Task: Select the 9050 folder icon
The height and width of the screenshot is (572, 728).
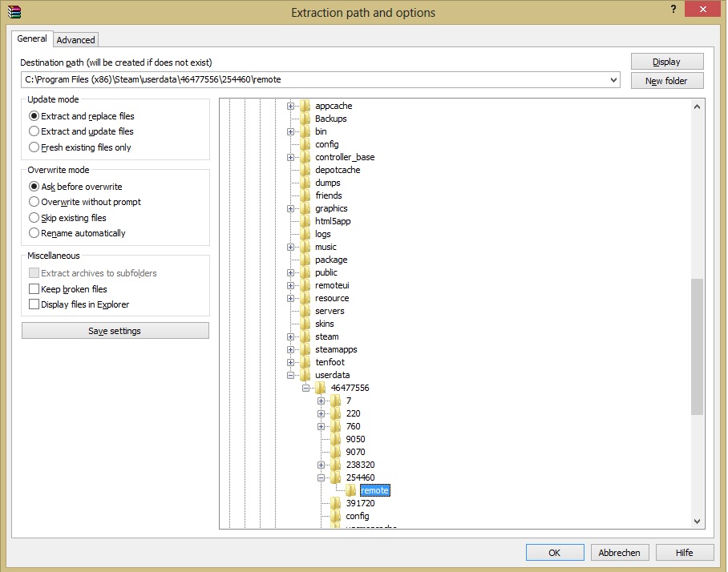Action: pyautogui.click(x=336, y=439)
